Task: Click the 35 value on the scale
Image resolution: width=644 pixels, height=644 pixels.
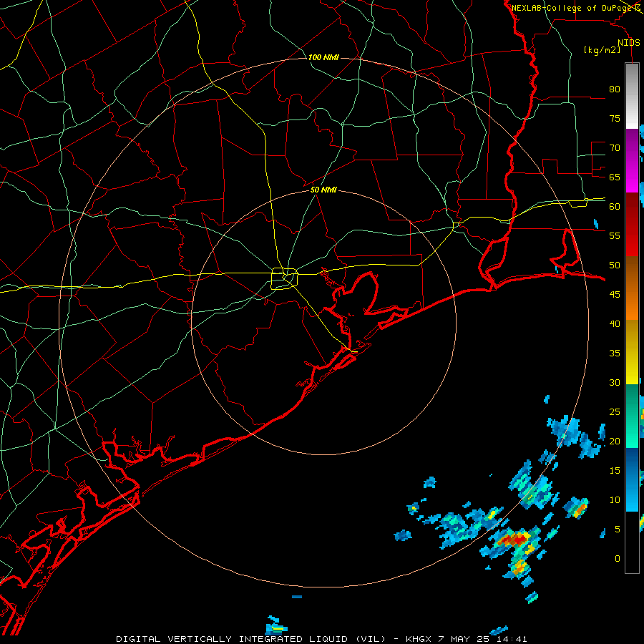Action: tap(615, 353)
